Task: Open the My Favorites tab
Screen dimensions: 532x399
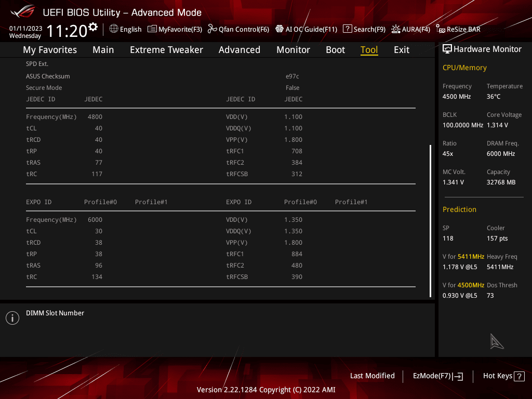Action: (x=50, y=49)
